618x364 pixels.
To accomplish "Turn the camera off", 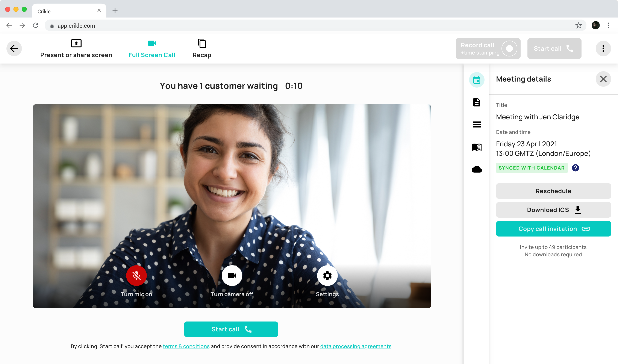I will click(x=232, y=275).
